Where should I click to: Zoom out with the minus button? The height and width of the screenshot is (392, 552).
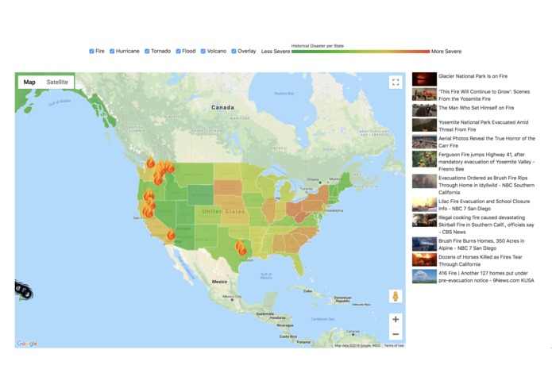click(x=396, y=334)
